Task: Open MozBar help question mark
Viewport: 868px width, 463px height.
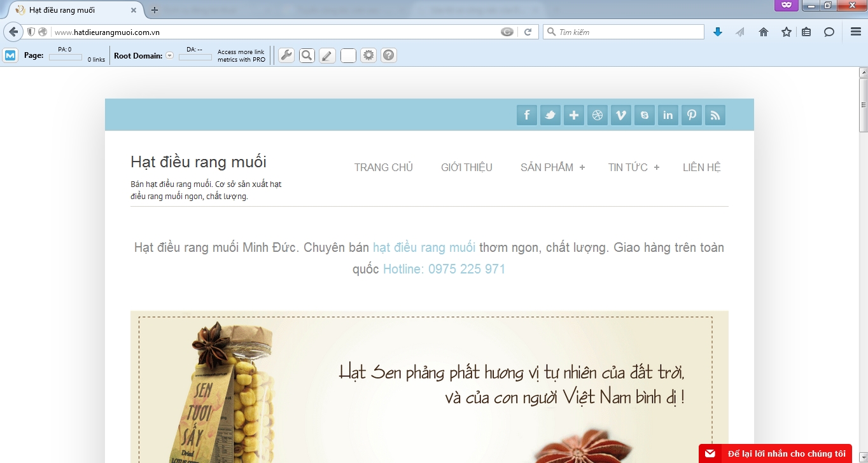Action: coord(389,55)
